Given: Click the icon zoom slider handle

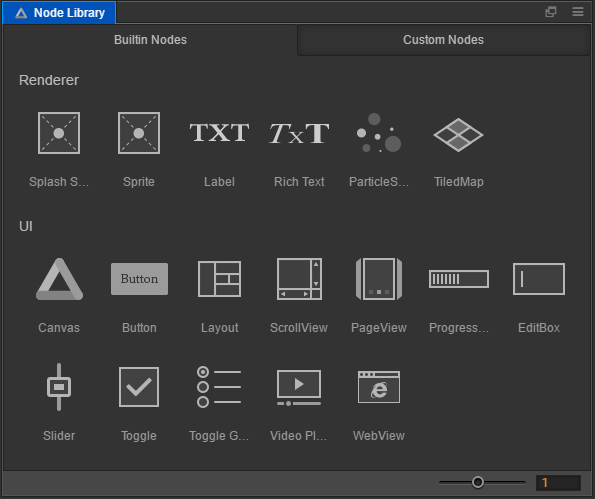Looking at the screenshot, I should (x=478, y=482).
